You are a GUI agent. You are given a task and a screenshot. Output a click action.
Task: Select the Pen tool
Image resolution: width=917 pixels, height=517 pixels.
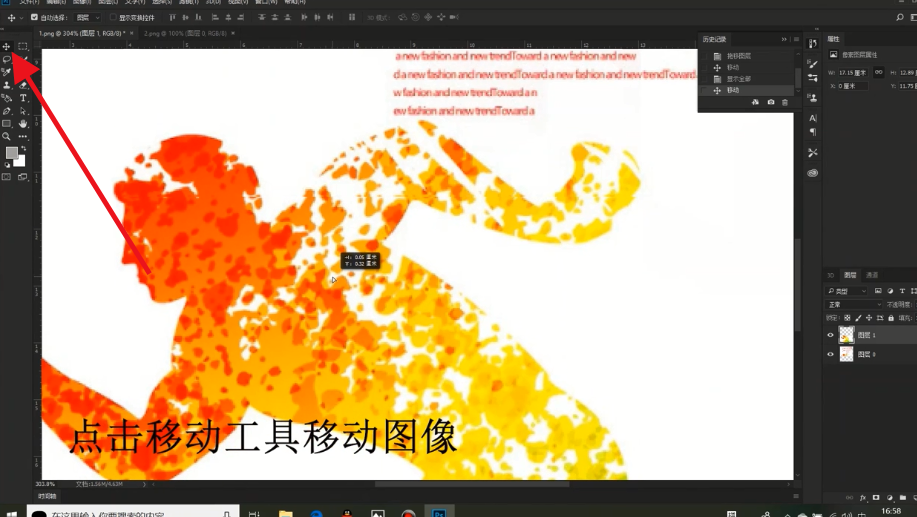pyautogui.click(x=6, y=111)
